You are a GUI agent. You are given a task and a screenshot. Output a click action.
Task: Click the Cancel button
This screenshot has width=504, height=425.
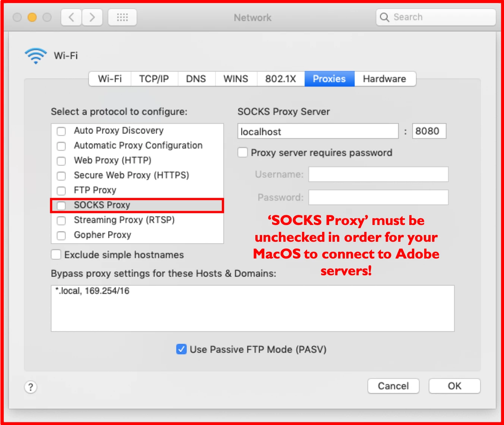coord(393,386)
